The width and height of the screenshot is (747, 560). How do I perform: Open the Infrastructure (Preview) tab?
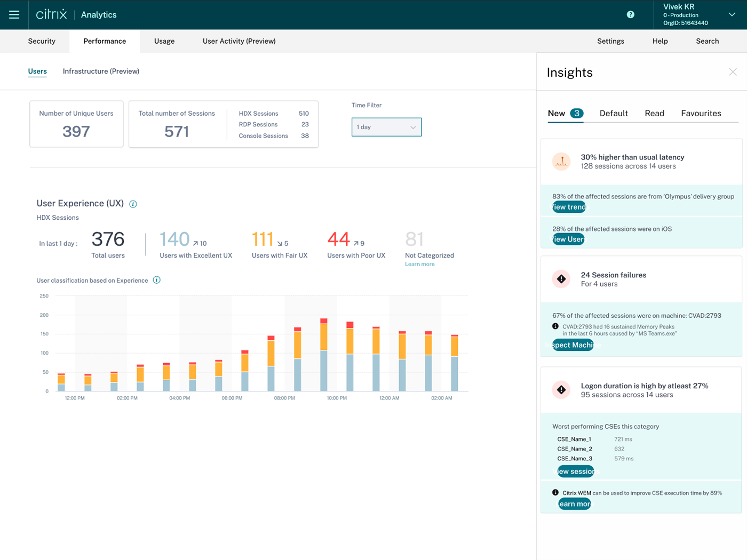(101, 71)
